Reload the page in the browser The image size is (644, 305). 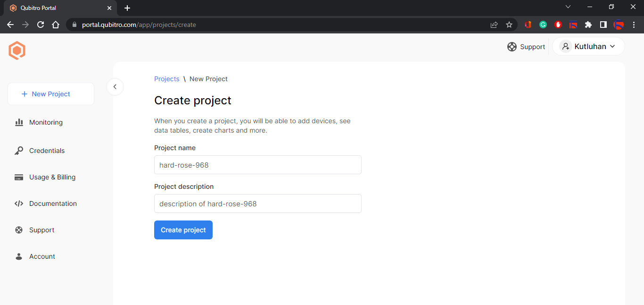click(x=41, y=25)
